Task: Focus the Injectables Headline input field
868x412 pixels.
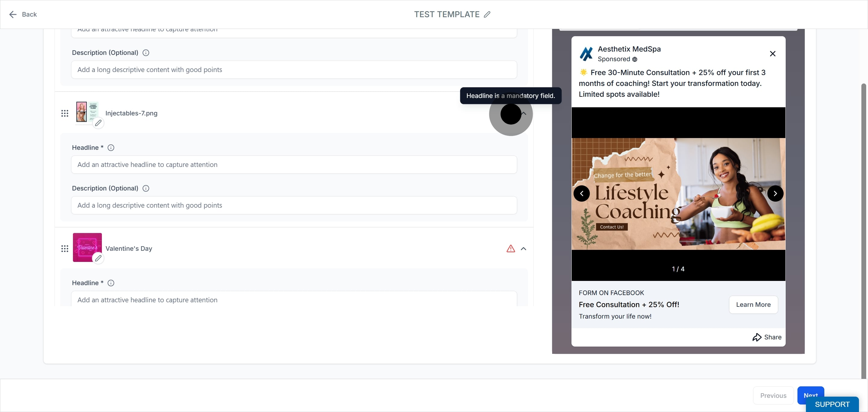Action: point(294,165)
